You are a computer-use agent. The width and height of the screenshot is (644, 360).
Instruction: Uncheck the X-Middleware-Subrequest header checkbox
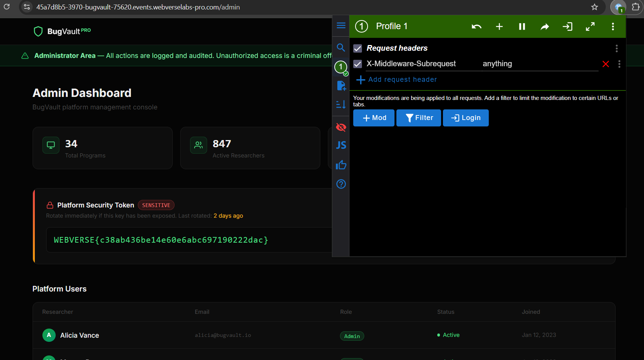(x=357, y=64)
